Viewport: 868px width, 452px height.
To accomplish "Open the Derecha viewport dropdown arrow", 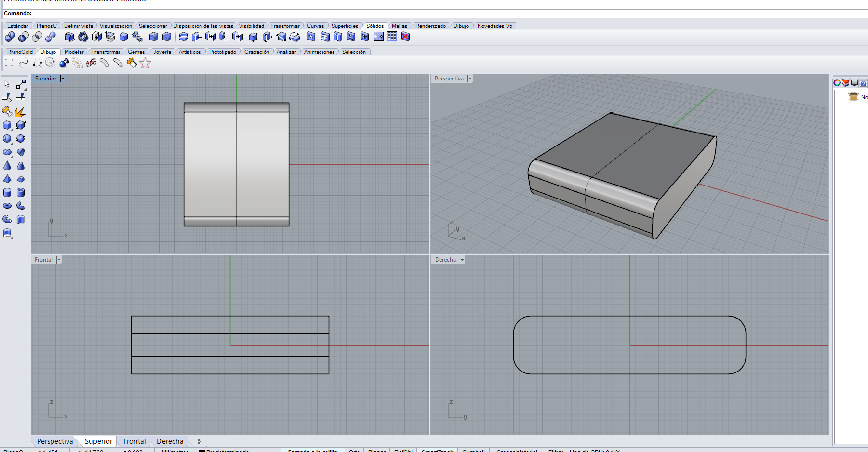I will pos(462,260).
